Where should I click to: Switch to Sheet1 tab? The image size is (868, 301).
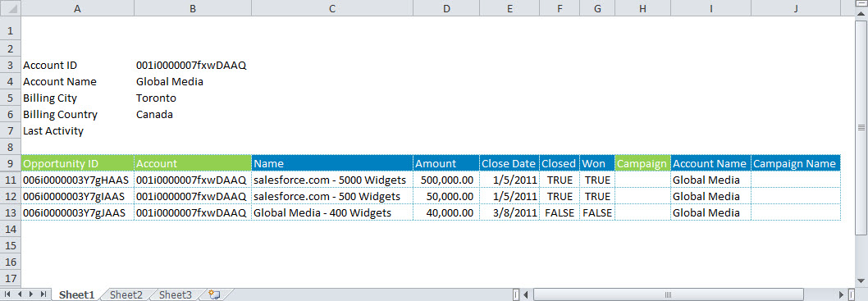77,295
